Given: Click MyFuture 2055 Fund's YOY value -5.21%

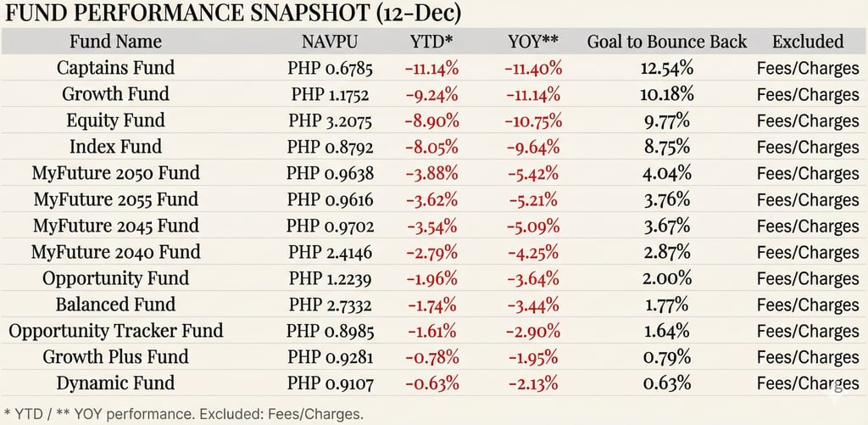Looking at the screenshot, I should [533, 199].
